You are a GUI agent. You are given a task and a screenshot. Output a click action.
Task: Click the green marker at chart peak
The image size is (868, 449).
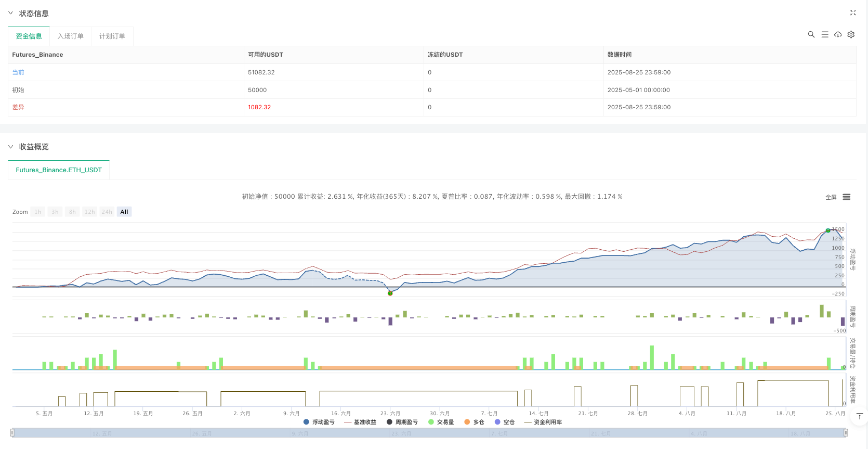pyautogui.click(x=828, y=230)
